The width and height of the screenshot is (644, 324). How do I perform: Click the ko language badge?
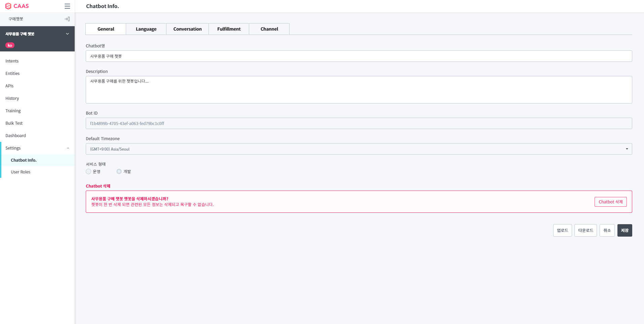point(10,45)
